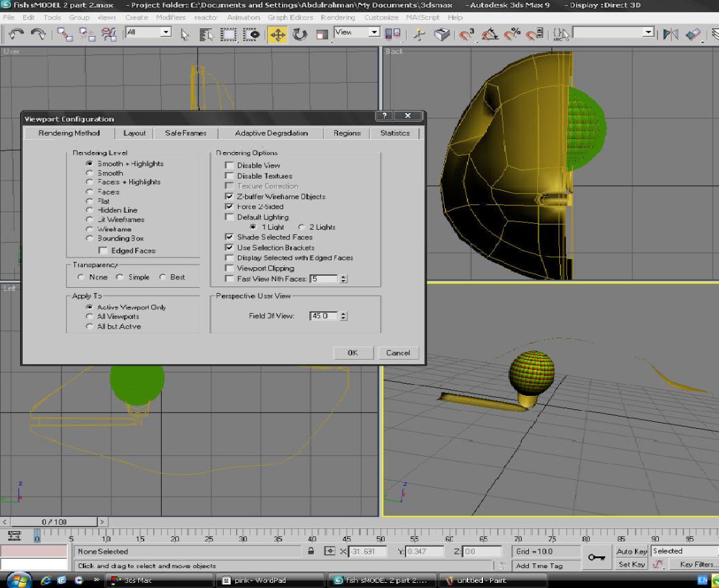
Task: Adjust Field Of View spinner arrows
Action: tap(343, 316)
